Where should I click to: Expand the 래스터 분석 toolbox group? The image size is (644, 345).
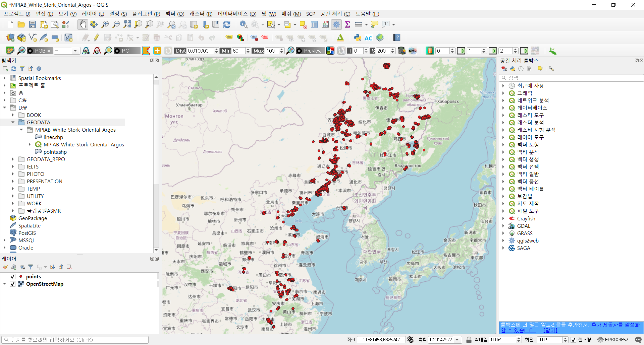point(503,122)
